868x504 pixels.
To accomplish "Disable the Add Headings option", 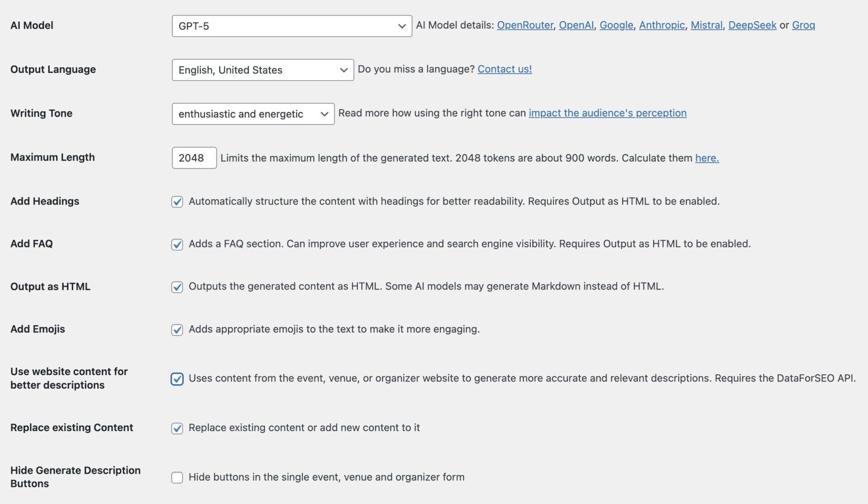I will click(177, 202).
